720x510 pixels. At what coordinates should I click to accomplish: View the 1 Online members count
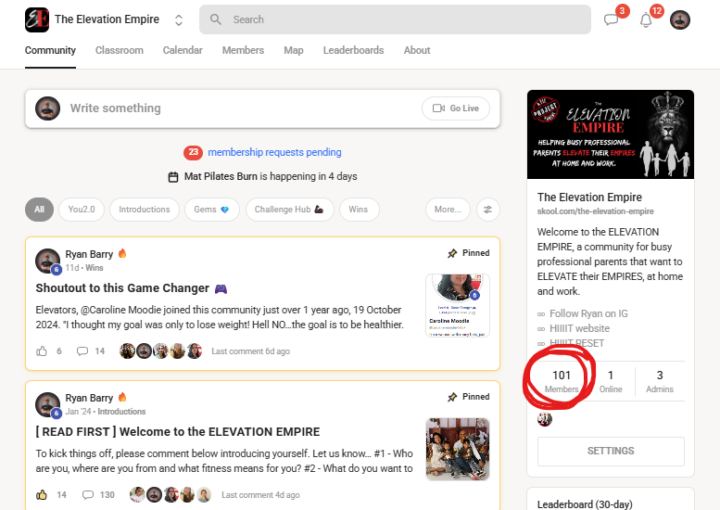click(x=611, y=381)
